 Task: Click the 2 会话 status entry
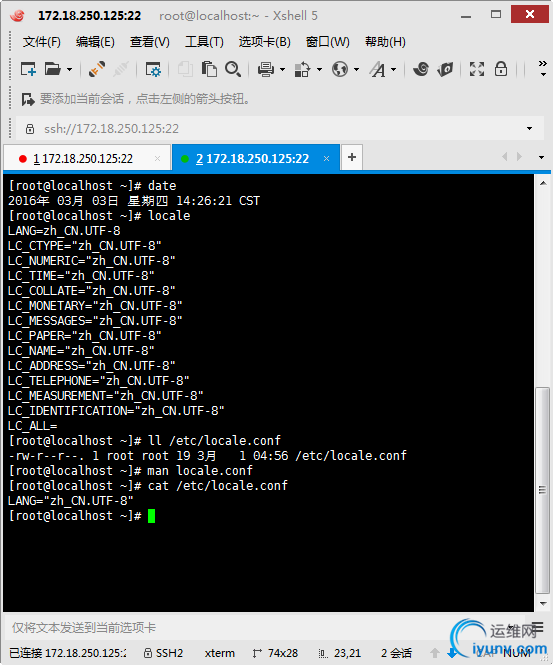click(x=396, y=653)
